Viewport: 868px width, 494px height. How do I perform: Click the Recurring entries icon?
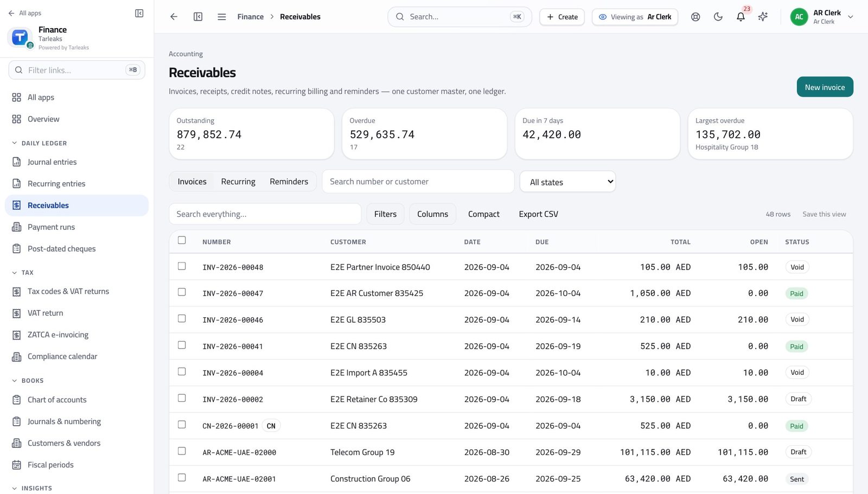click(x=17, y=184)
